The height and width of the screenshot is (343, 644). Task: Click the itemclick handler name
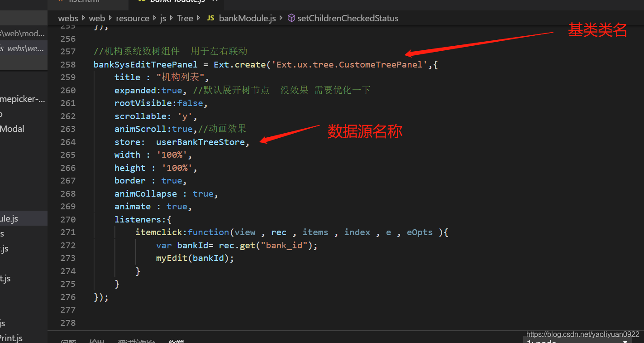(x=158, y=232)
